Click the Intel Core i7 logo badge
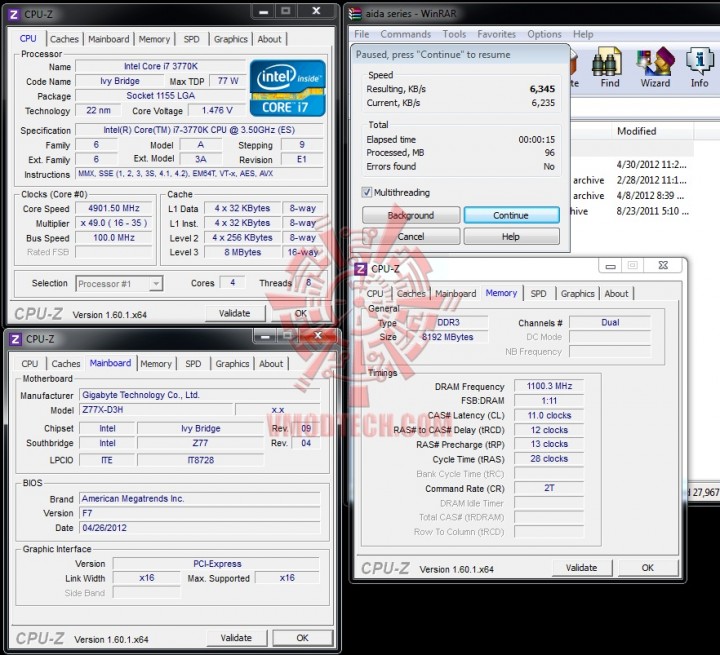The image size is (720, 655). (288, 88)
